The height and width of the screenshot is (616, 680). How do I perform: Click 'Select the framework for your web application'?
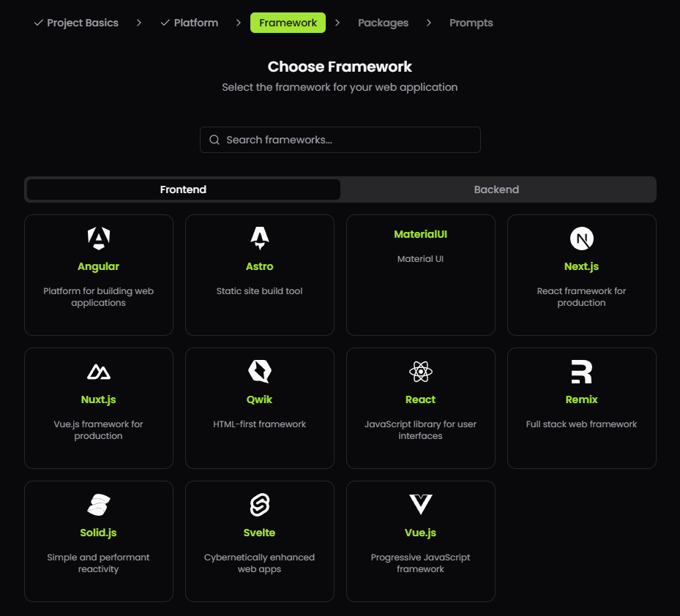click(340, 87)
